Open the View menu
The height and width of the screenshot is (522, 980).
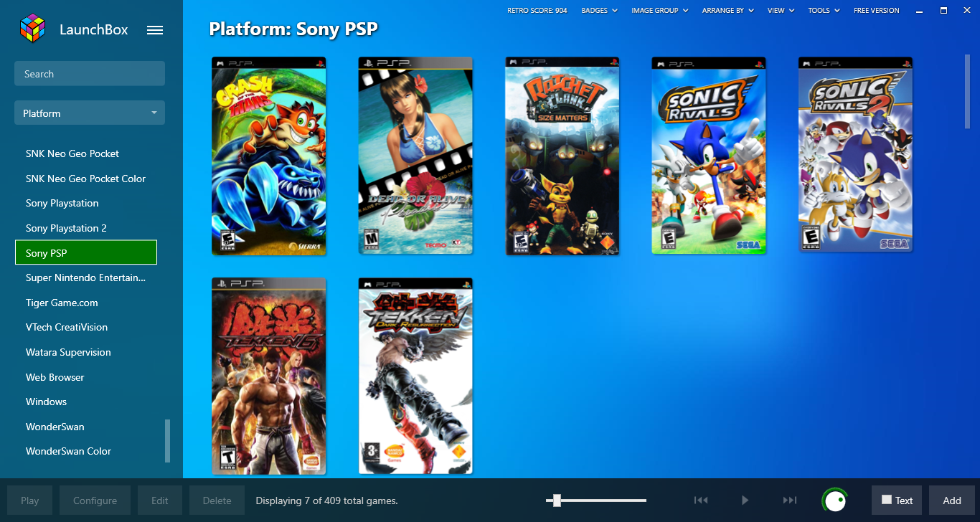tap(781, 11)
